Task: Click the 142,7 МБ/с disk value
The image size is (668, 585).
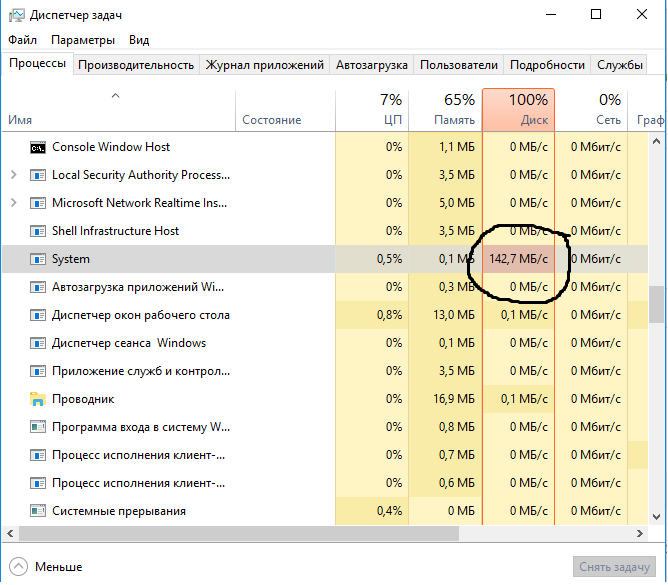Action: click(518, 259)
